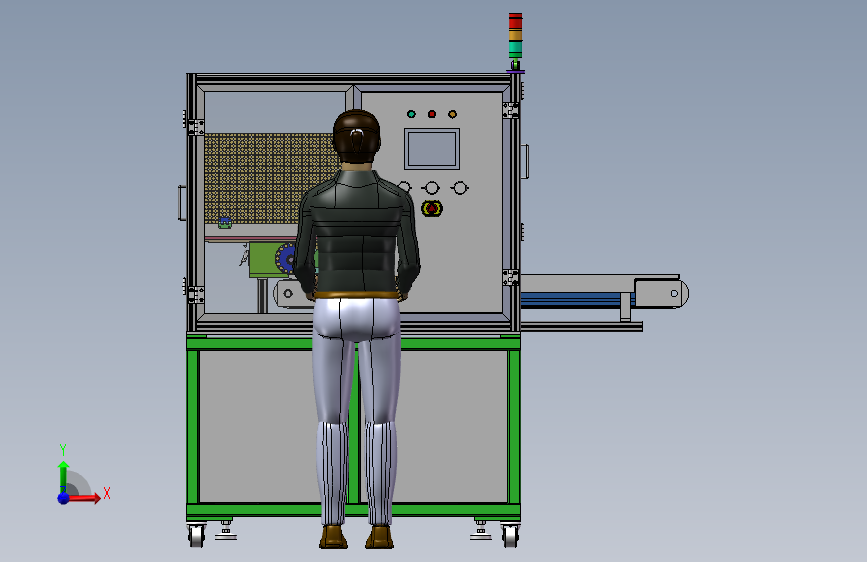Select the conveyor support leg
Image resolution: width=867 pixels, height=562 pixels.
625,306
